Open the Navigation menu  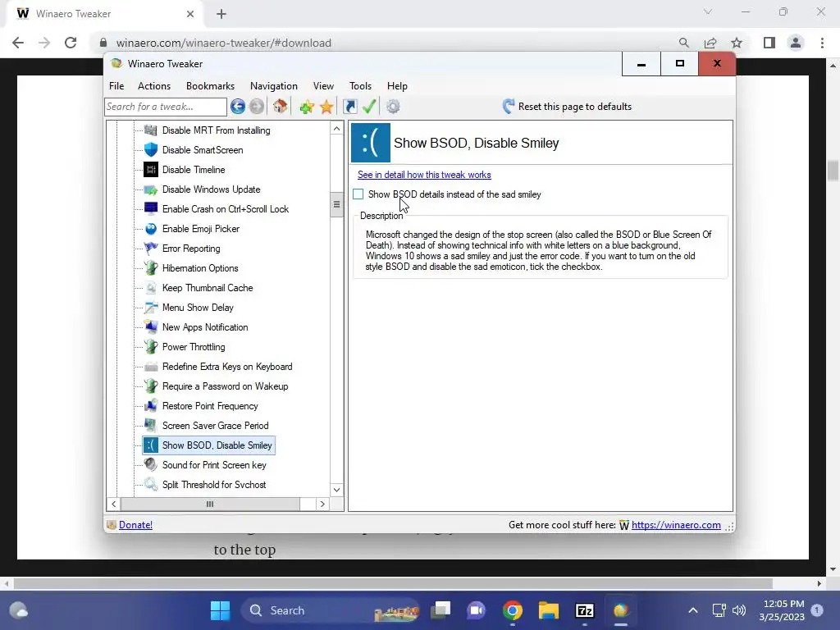(274, 85)
